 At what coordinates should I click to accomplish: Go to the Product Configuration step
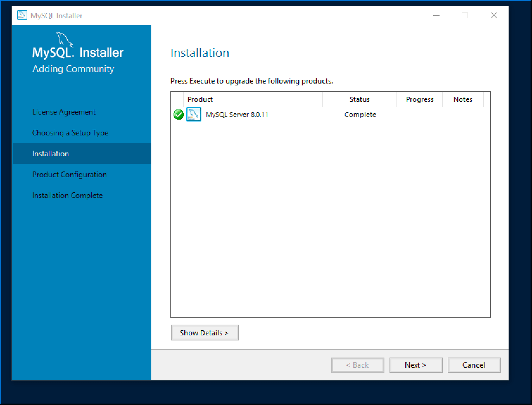[x=69, y=175]
